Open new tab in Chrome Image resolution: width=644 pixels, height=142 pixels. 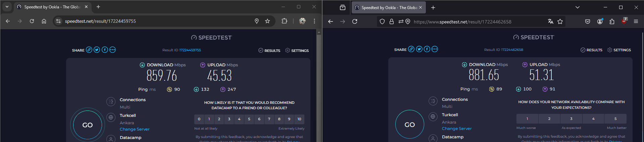[98, 7]
